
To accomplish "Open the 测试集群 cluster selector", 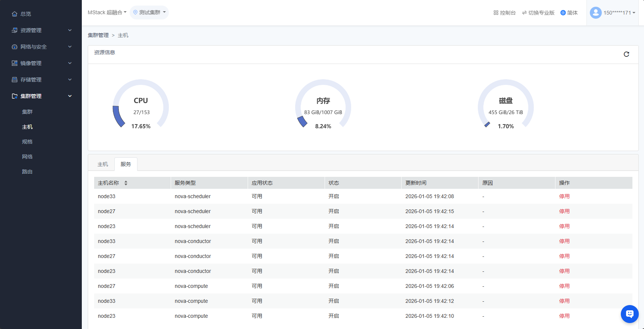I will tap(149, 12).
